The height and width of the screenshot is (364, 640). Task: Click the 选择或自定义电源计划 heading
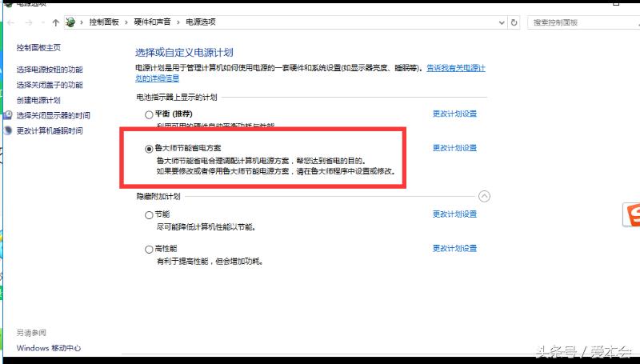coord(184,53)
